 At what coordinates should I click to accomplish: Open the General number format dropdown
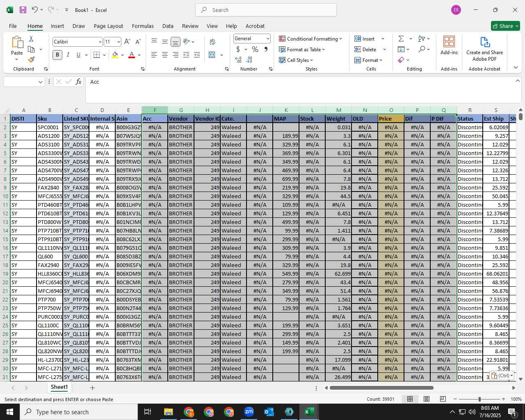pos(268,39)
